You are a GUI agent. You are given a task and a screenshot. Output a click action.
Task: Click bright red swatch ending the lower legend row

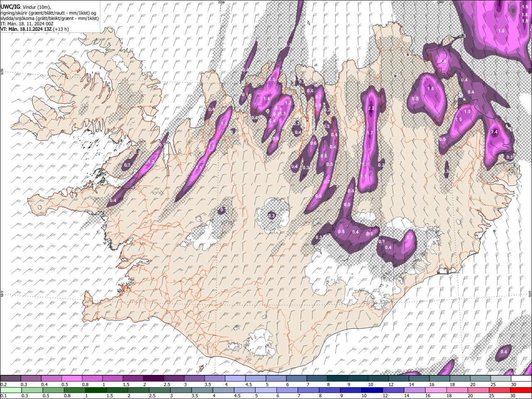point(521,390)
